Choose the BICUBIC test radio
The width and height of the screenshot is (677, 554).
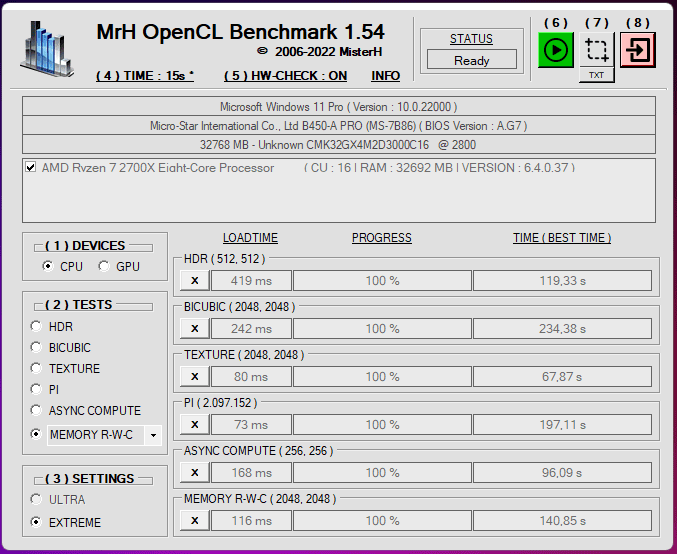pos(36,347)
